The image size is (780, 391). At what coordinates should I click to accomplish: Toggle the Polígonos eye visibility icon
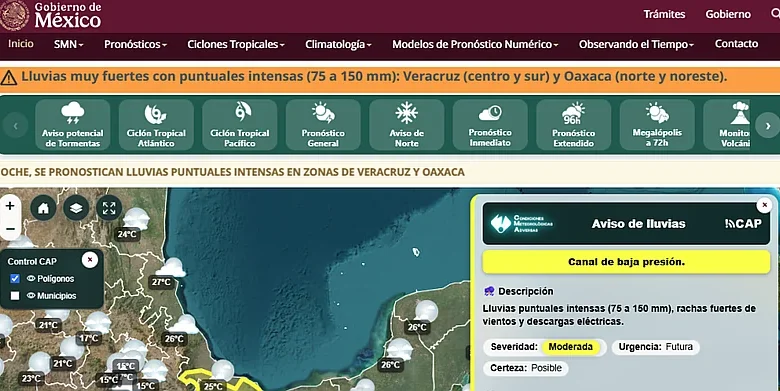tap(31, 279)
